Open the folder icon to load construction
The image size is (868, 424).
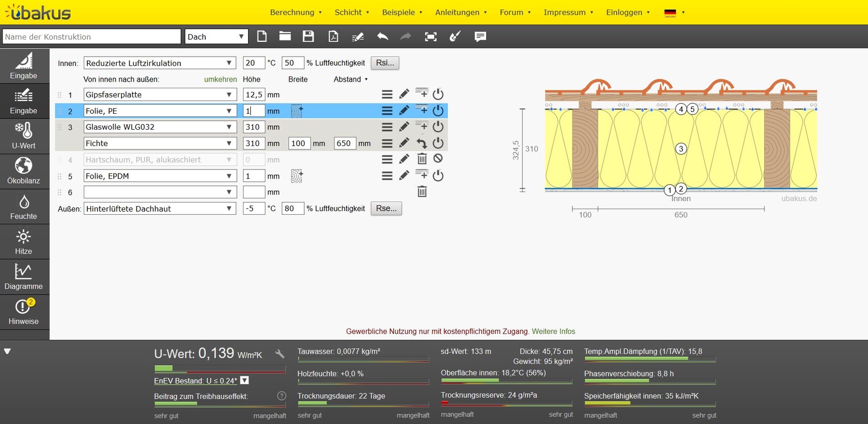point(285,36)
